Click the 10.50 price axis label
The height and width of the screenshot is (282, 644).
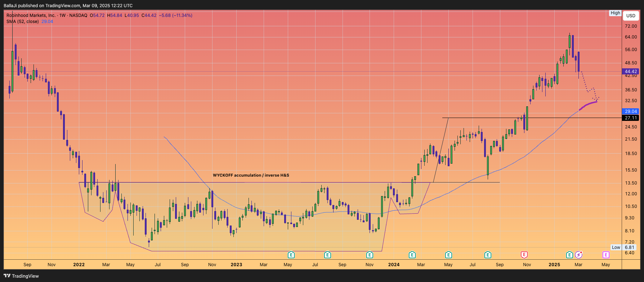pyautogui.click(x=631, y=206)
